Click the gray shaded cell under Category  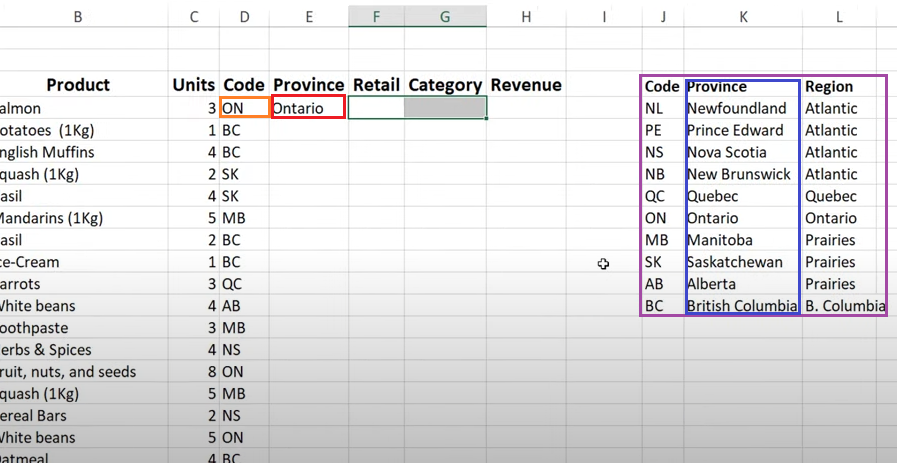pyautogui.click(x=444, y=107)
